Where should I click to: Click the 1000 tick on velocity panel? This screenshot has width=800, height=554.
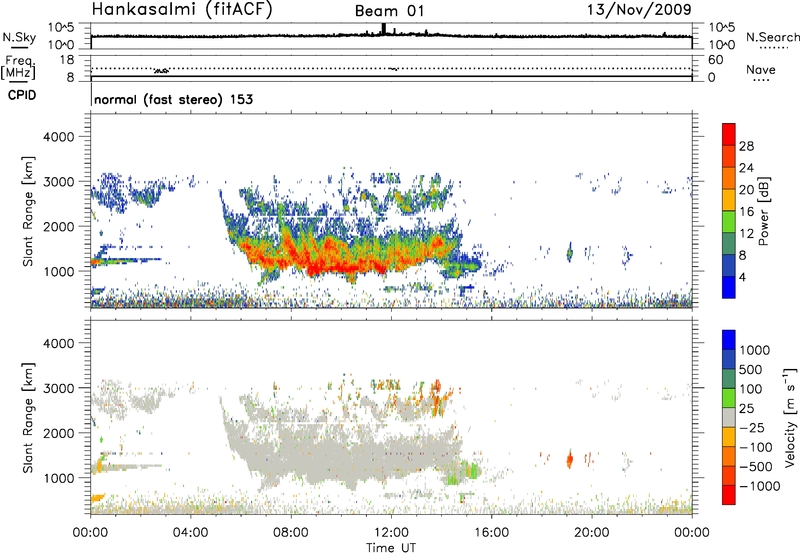(x=59, y=478)
